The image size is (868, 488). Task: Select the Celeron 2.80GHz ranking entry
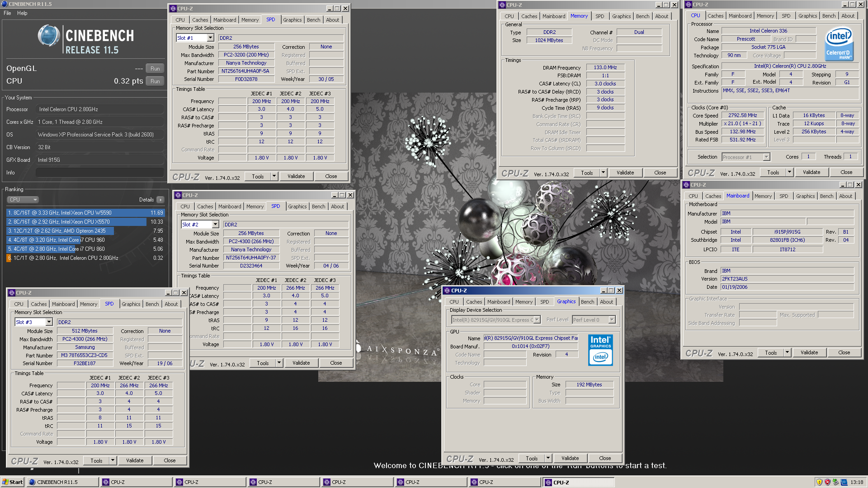86,258
